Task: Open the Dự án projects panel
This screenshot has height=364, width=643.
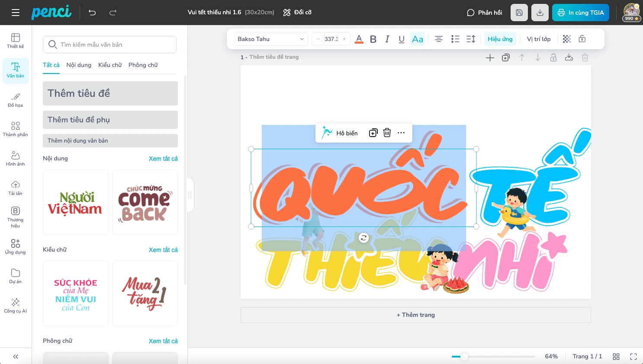Action: coord(16,276)
